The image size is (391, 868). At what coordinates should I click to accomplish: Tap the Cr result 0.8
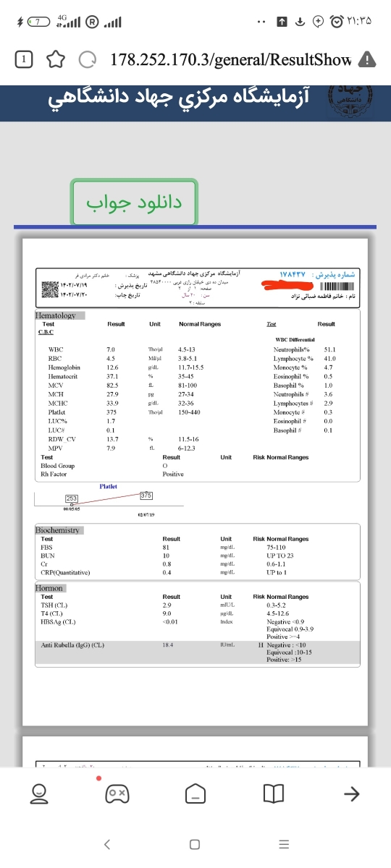pyautogui.click(x=167, y=563)
